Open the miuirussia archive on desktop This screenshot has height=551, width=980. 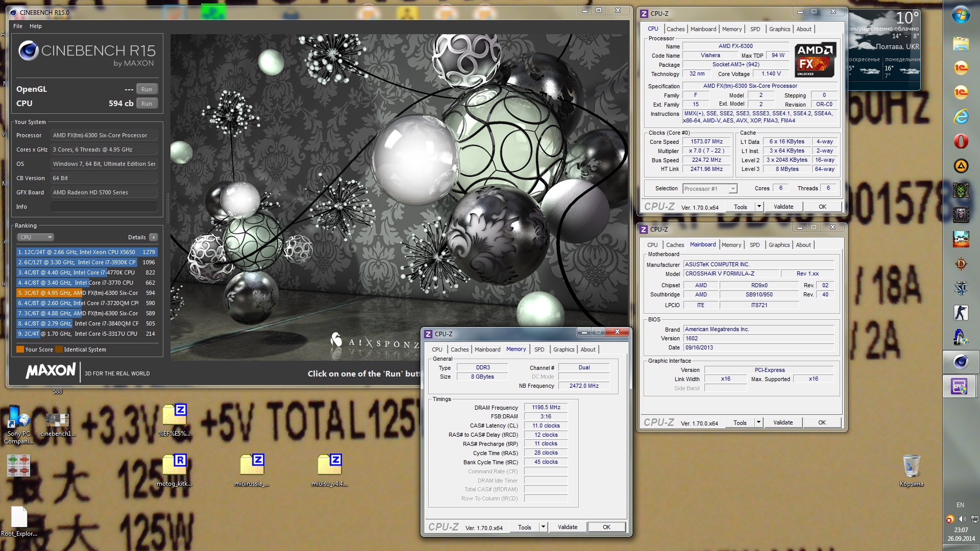click(x=252, y=470)
